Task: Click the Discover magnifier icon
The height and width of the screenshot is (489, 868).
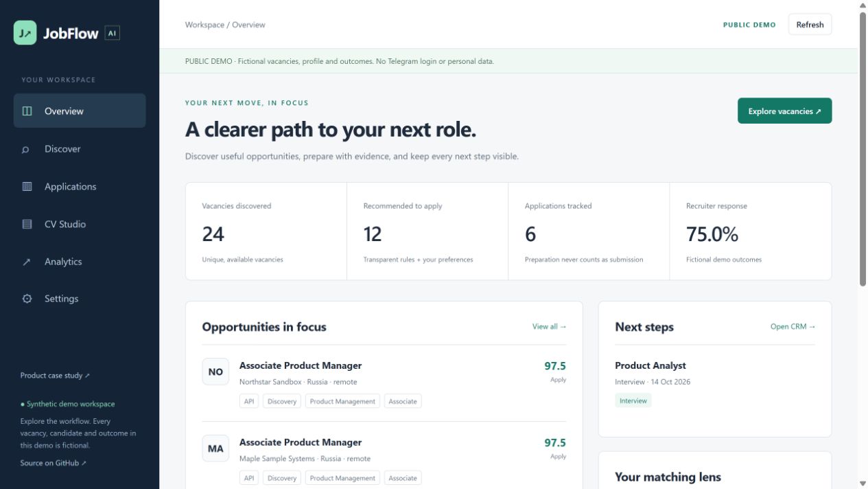Action: coord(26,149)
